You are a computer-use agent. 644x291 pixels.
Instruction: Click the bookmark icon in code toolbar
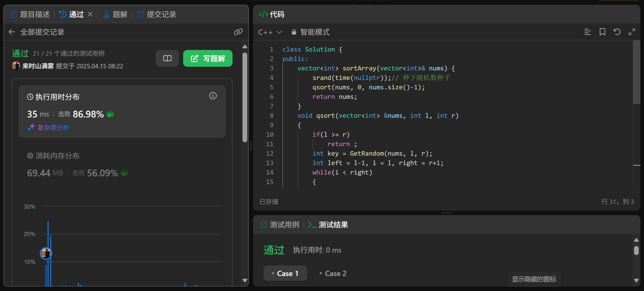point(602,32)
